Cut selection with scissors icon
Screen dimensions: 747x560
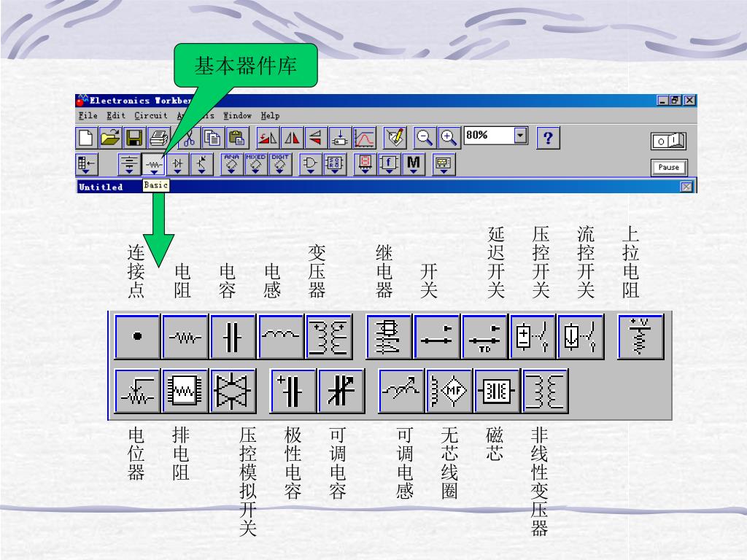click(189, 138)
